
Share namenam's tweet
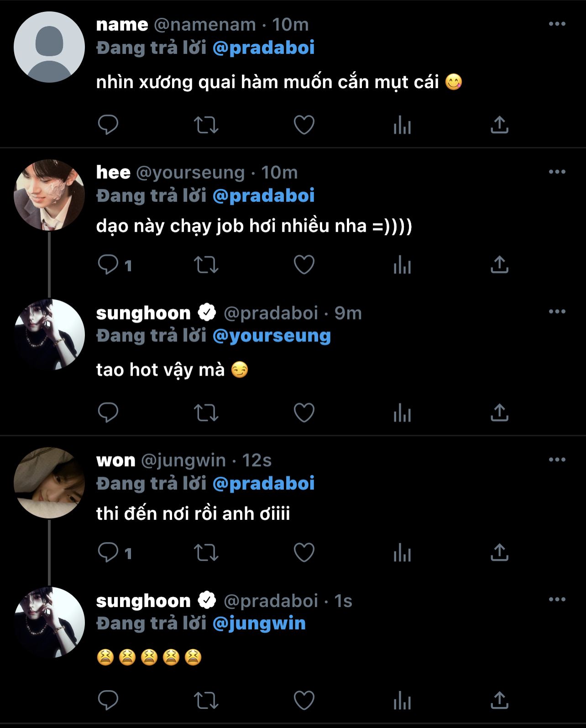499,125
